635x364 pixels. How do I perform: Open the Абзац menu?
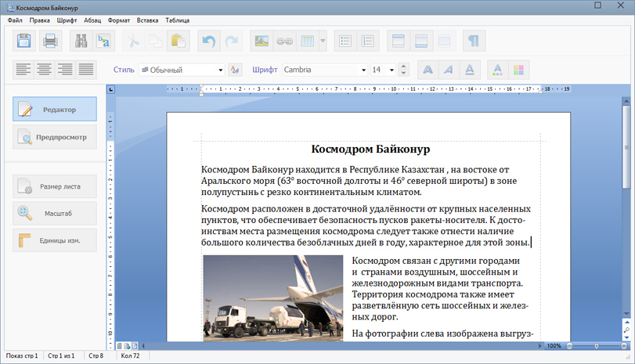pyautogui.click(x=92, y=20)
